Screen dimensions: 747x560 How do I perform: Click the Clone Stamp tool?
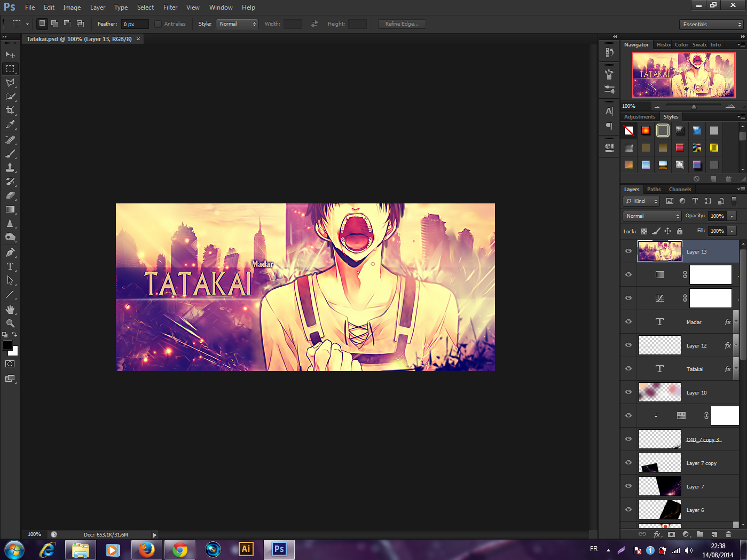(x=10, y=168)
